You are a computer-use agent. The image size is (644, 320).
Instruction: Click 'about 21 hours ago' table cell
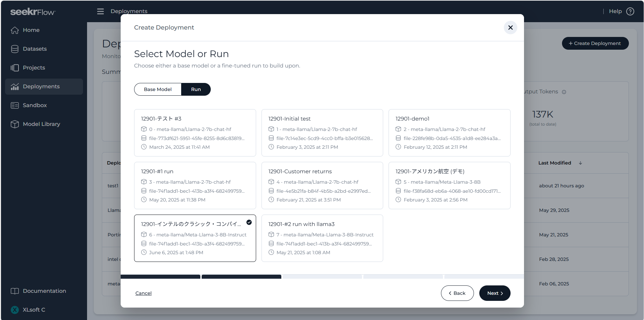(561, 186)
